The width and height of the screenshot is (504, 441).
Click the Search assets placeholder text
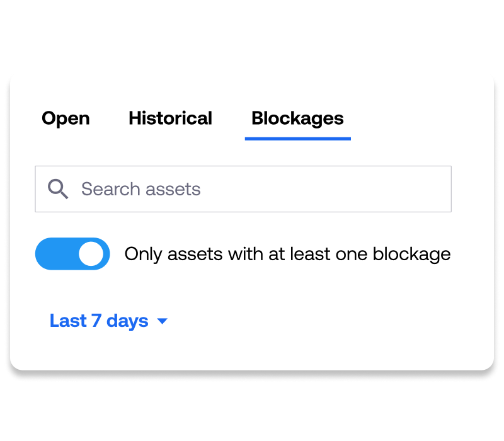[x=140, y=189]
